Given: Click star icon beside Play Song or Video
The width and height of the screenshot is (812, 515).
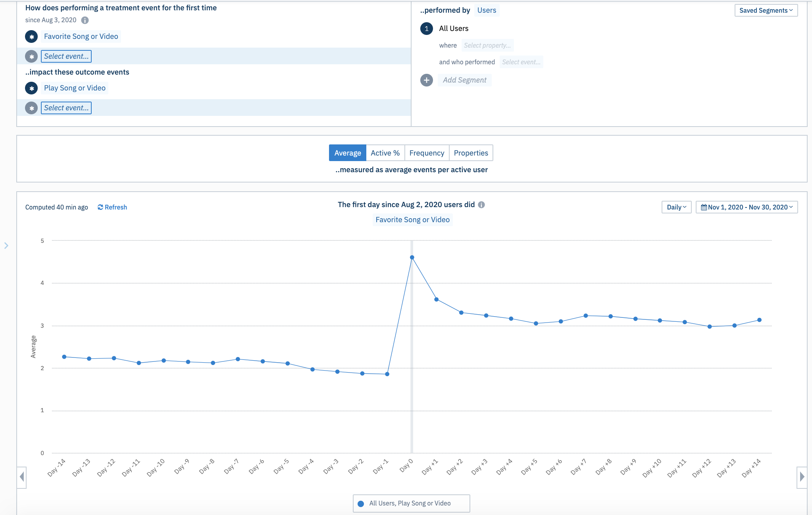Looking at the screenshot, I should coord(31,88).
